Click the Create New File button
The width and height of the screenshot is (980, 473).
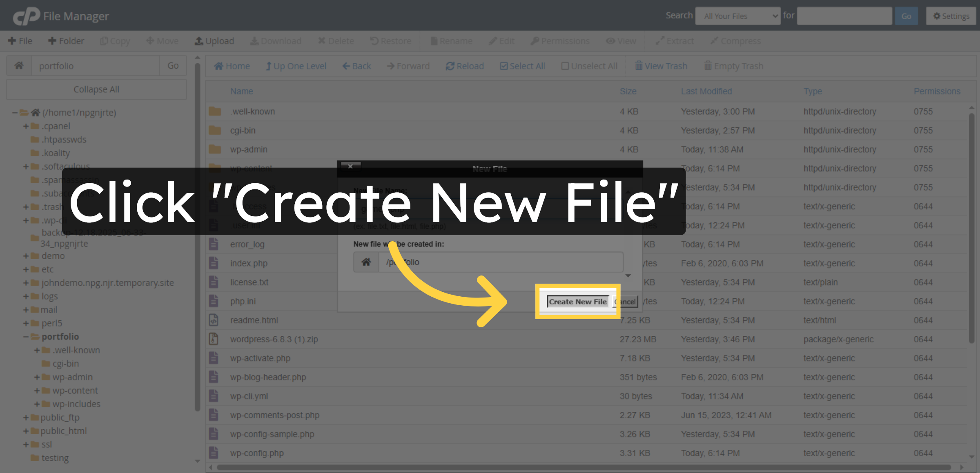coord(577,302)
